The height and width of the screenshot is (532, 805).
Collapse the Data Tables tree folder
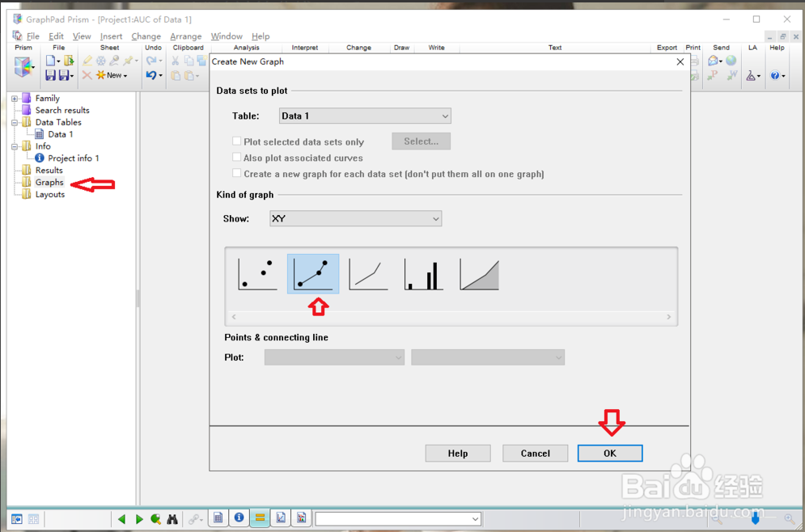point(15,123)
